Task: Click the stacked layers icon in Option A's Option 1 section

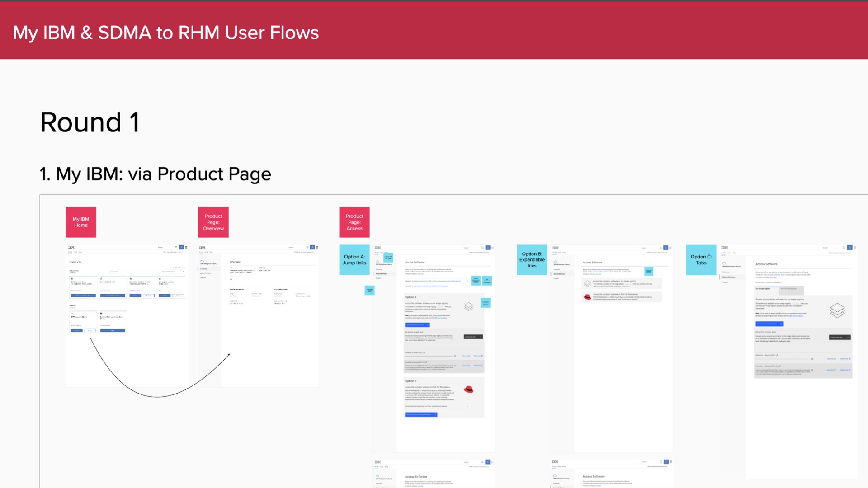Action: coord(469,306)
